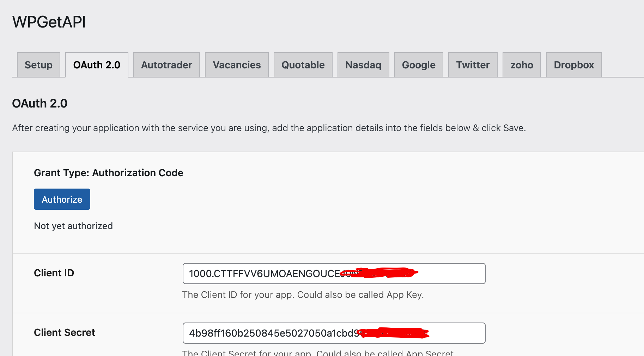Viewport: 644px width, 356px height.
Task: Click inside the Client ID field
Action: [x=334, y=274]
